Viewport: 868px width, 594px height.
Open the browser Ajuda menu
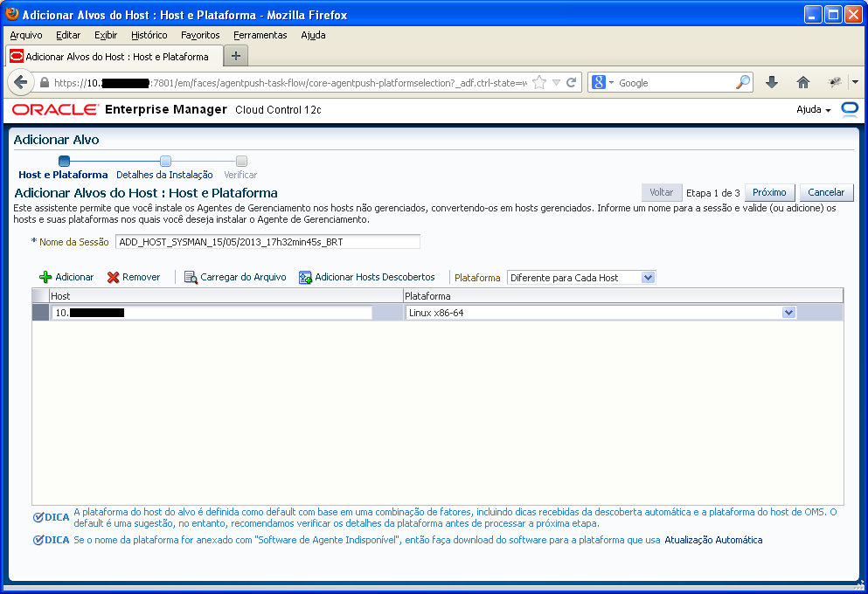click(313, 35)
